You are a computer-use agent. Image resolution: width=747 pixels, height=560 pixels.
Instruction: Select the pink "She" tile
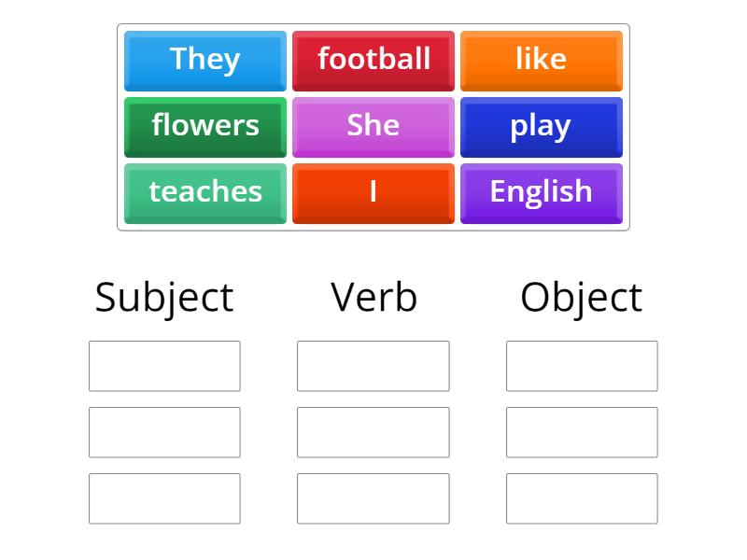373,126
